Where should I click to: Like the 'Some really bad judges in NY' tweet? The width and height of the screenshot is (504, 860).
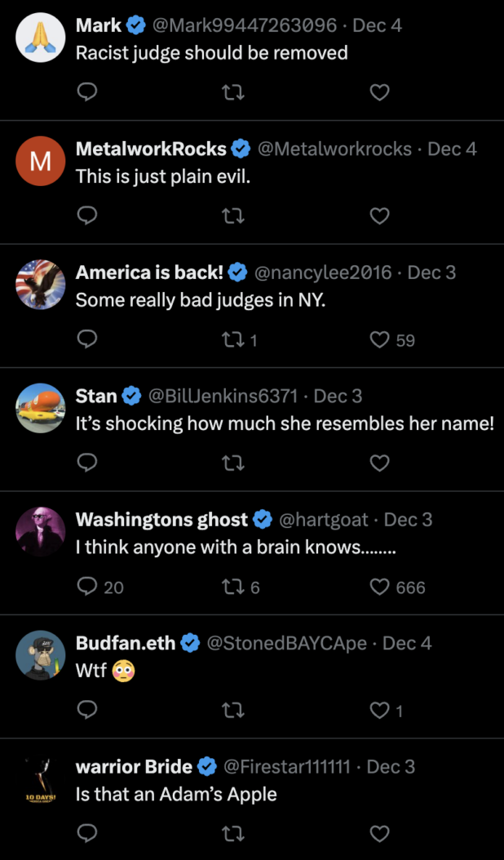click(379, 339)
